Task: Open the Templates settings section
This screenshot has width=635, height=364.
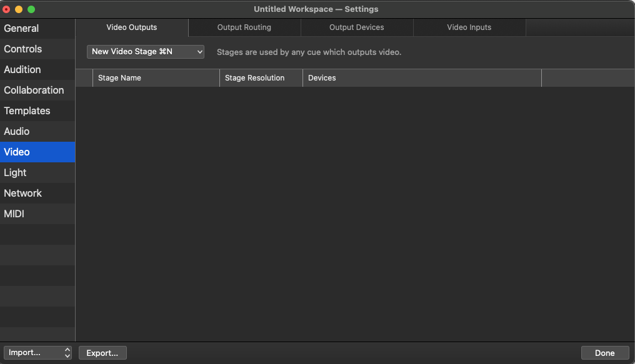Action: pos(27,111)
